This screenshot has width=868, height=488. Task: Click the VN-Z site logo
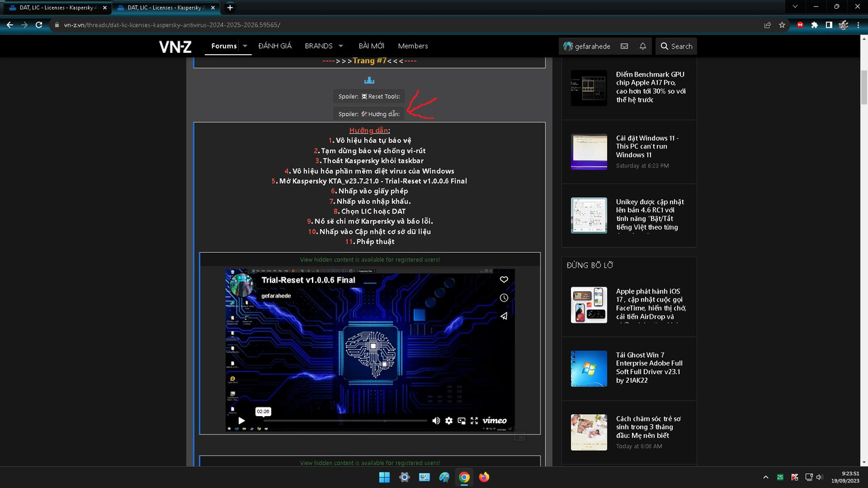coord(176,46)
